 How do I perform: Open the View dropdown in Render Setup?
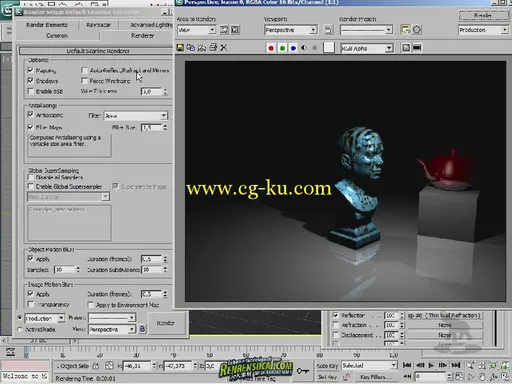(x=112, y=329)
